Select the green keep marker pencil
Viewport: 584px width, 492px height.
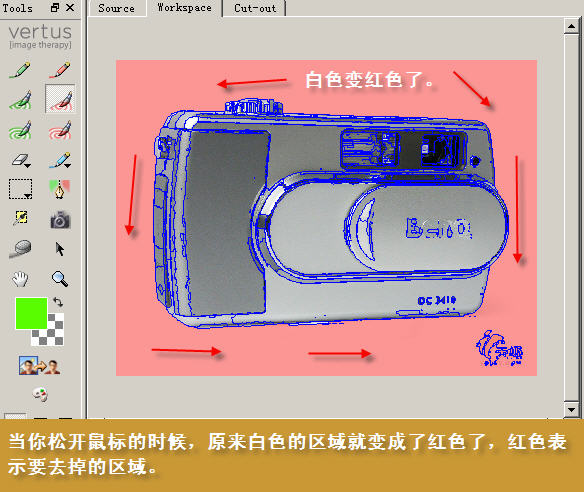20,70
